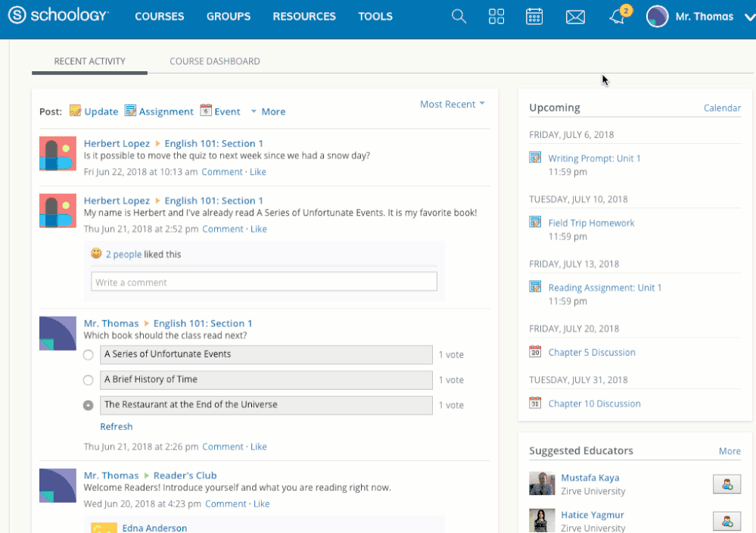
Task: Click the Schoology logo
Action: pyautogui.click(x=59, y=15)
